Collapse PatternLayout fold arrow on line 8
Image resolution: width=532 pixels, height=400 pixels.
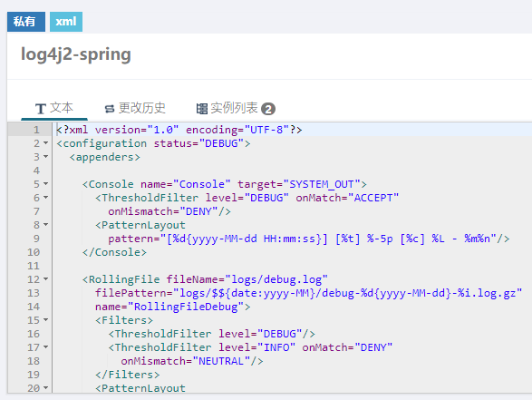46,225
